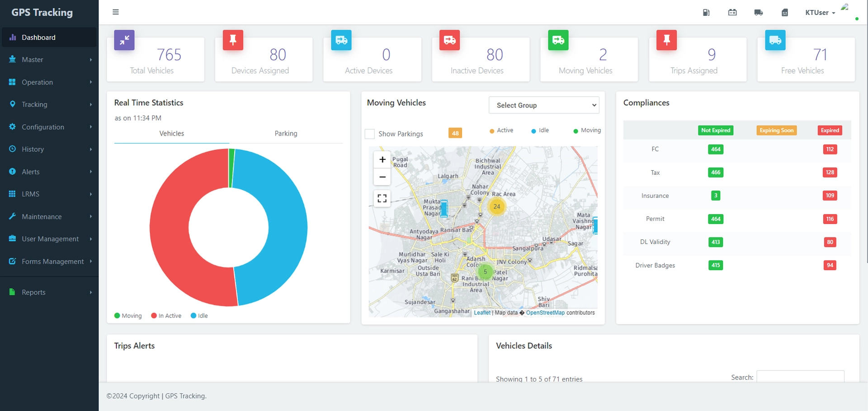
Task: Click the Tracking location pin icon
Action: (x=12, y=104)
